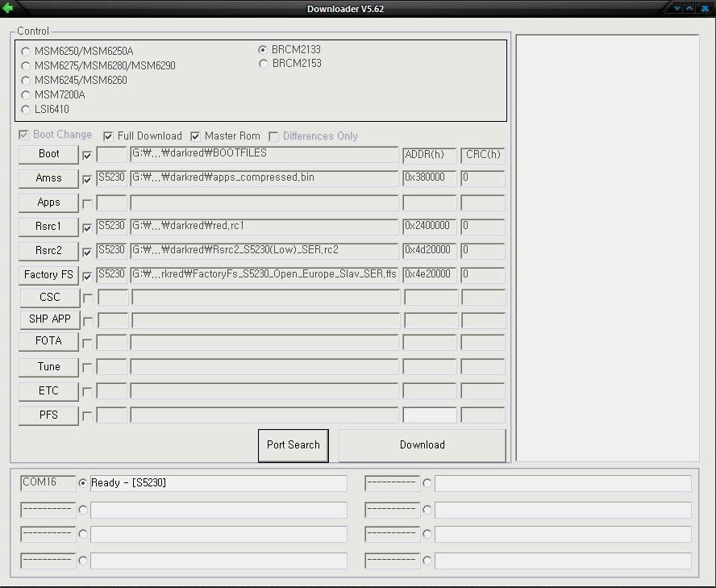
Task: Toggle the Full Download checkbox
Action: tap(109, 136)
